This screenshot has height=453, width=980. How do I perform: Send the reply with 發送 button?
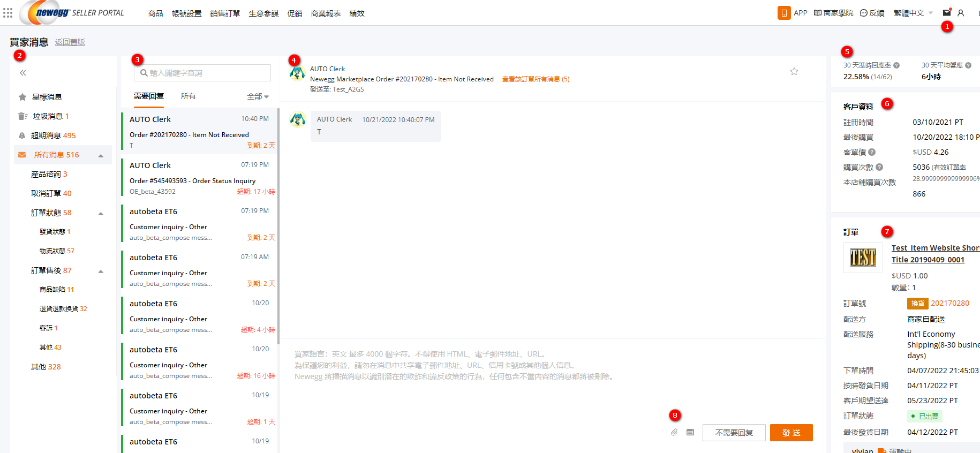click(x=791, y=433)
